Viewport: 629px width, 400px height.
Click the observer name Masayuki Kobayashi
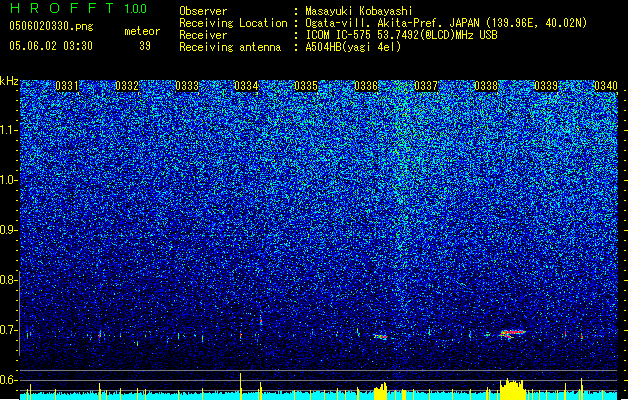coord(359,11)
